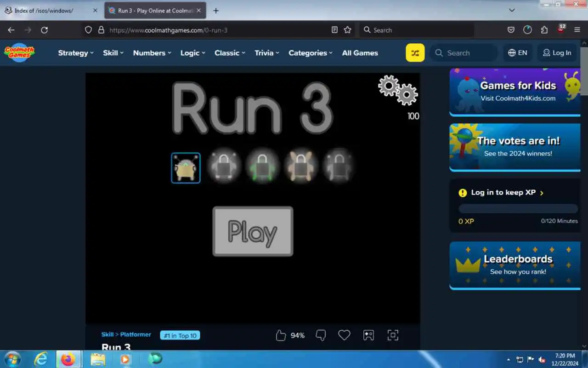588x368 pixels.
Task: Click the thumbs down dislike icon
Action: (x=321, y=335)
